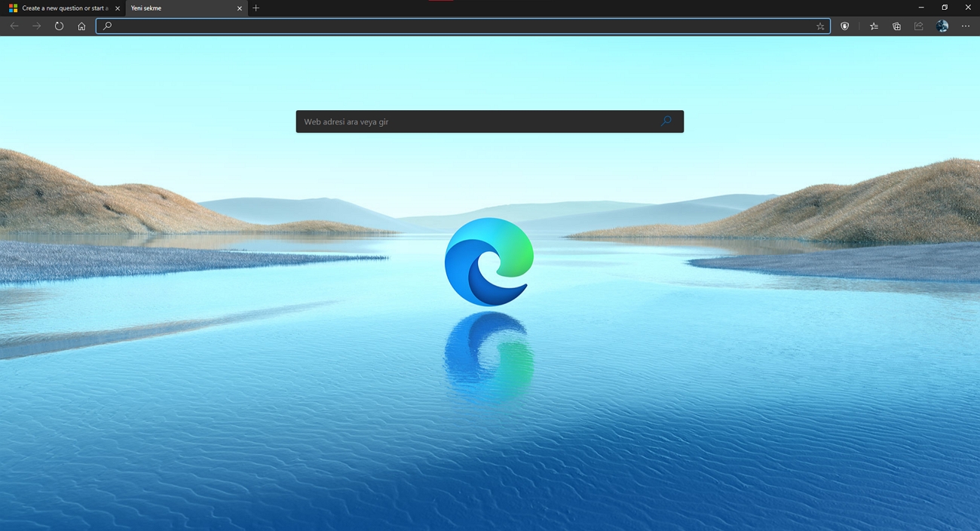The width and height of the screenshot is (980, 531).
Task: Open the Favorites list icon
Action: pyautogui.click(x=873, y=26)
